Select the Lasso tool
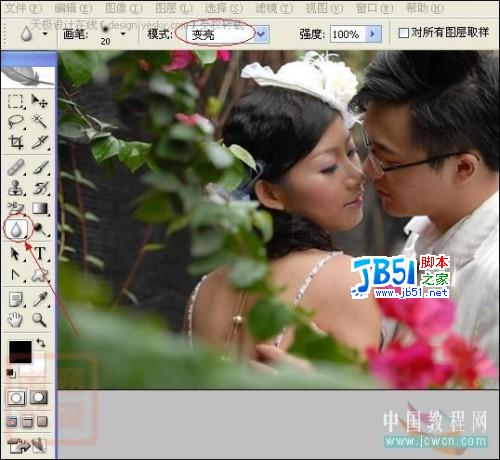This screenshot has height=460, width=500. 16,122
